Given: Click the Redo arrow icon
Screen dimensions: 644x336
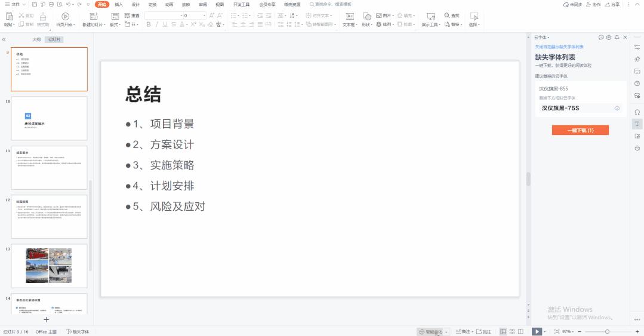Looking at the screenshot, I should (79, 5).
